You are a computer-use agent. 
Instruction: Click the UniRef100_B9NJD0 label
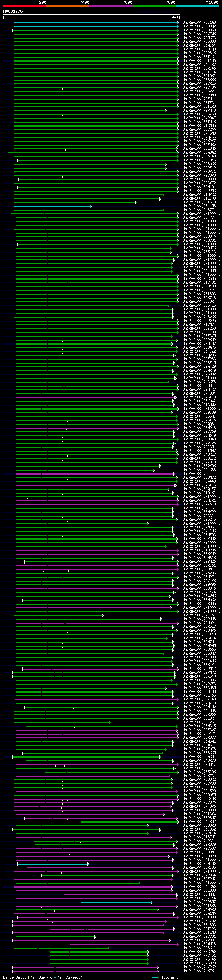pyautogui.click(x=199, y=864)
